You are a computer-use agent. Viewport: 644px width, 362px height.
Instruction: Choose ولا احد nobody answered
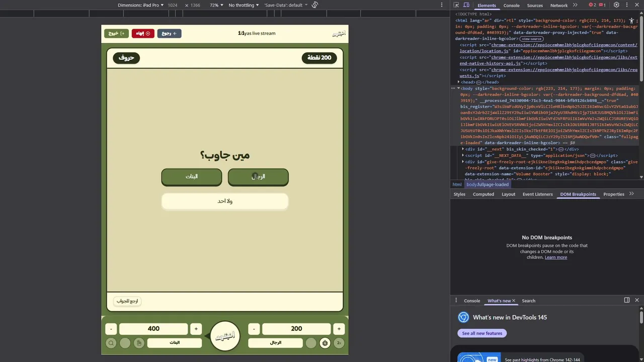click(225, 201)
